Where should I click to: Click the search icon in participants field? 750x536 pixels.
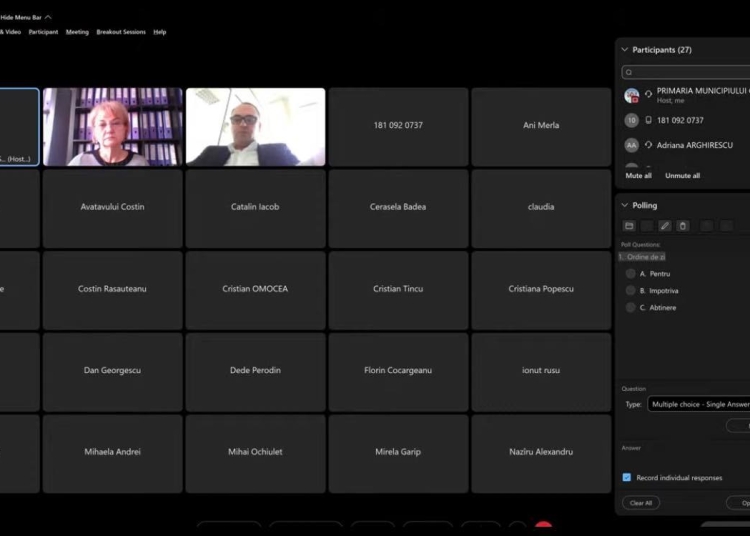tap(629, 72)
